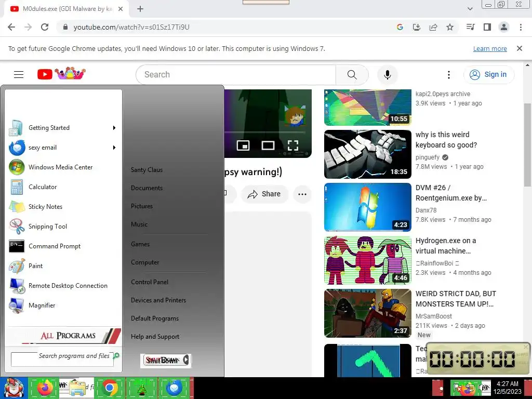Open Documents from the Start menu
This screenshot has width=532, height=399.
click(147, 188)
